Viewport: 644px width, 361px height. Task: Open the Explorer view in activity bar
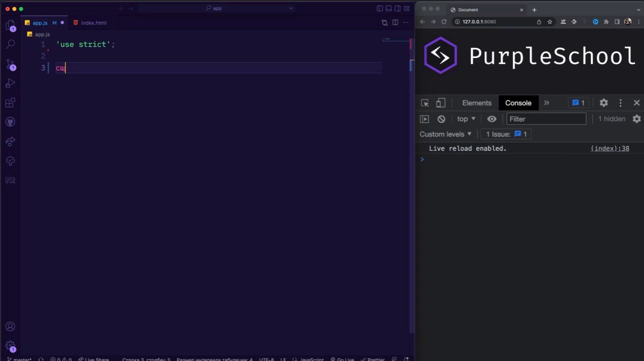pyautogui.click(x=10, y=25)
